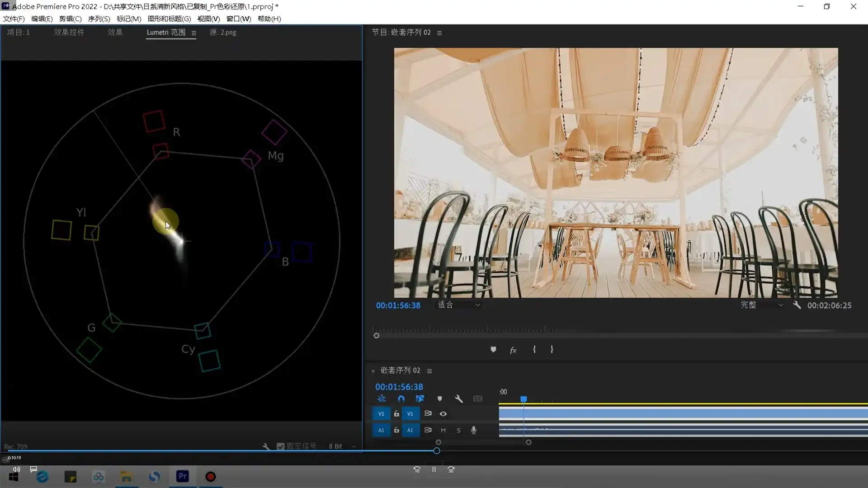This screenshot has width=868, height=488.
Task: Open program monitor settings wrench
Action: click(797, 305)
